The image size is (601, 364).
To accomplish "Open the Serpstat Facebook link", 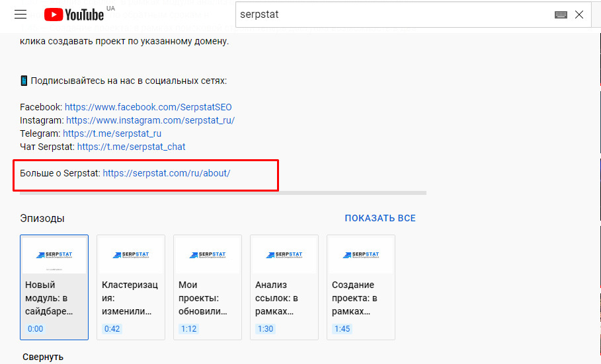I will click(148, 107).
